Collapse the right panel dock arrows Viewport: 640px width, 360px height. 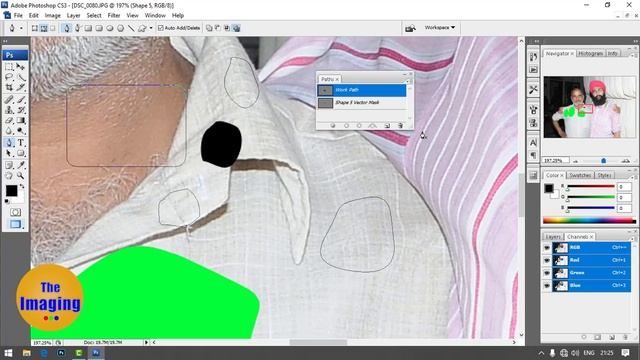click(636, 41)
